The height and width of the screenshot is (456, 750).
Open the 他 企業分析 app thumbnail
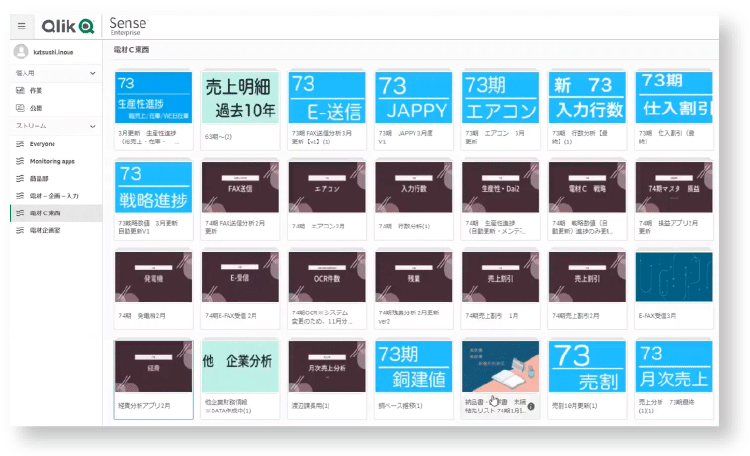(240, 367)
